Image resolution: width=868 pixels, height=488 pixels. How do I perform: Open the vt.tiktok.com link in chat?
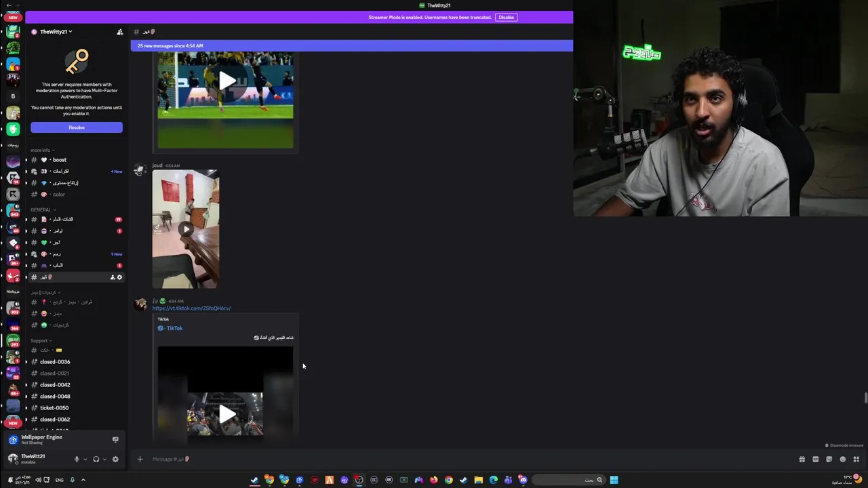click(x=191, y=308)
